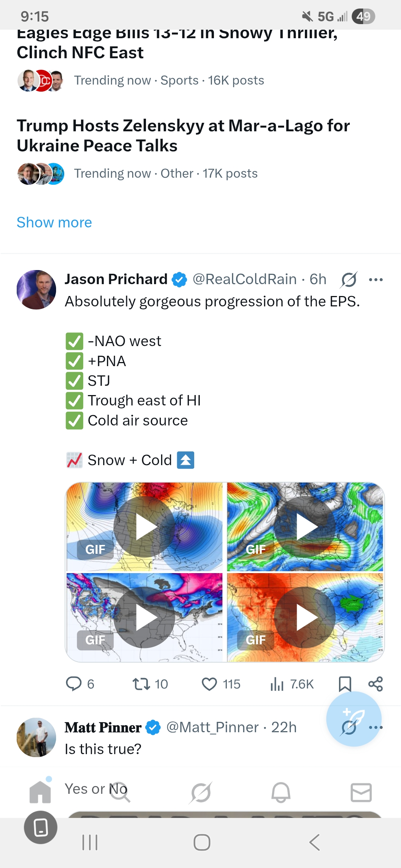Repost Jason Prichard's EPS post
This screenshot has width=401, height=868.
pos(141,684)
